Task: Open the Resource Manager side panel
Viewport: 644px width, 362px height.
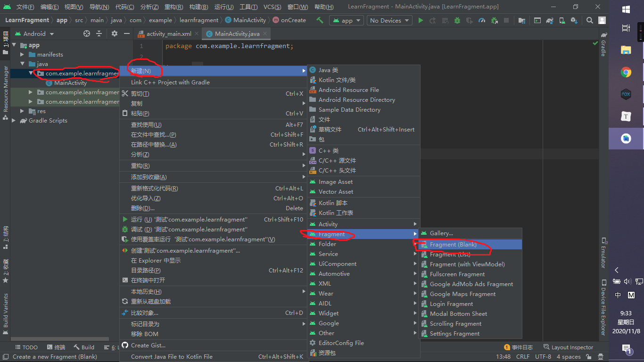Action: pos(6,92)
